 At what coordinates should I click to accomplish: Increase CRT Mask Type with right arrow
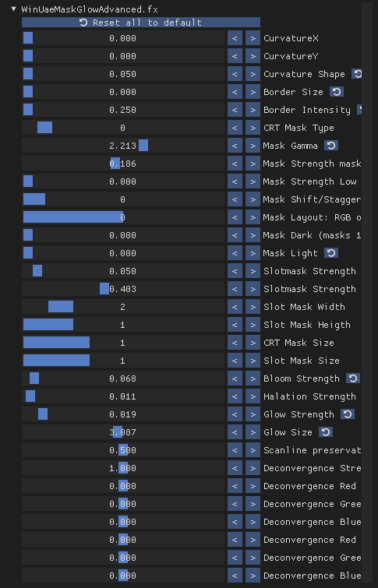[253, 128]
